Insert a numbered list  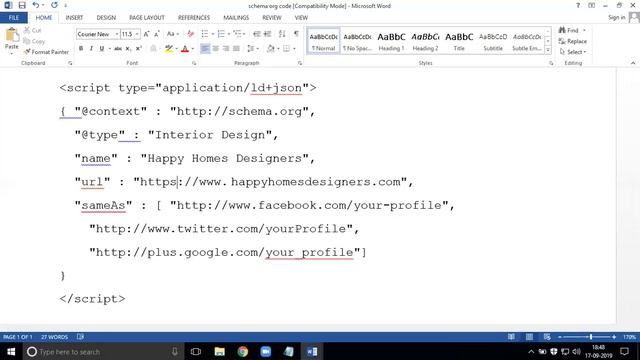point(221,34)
